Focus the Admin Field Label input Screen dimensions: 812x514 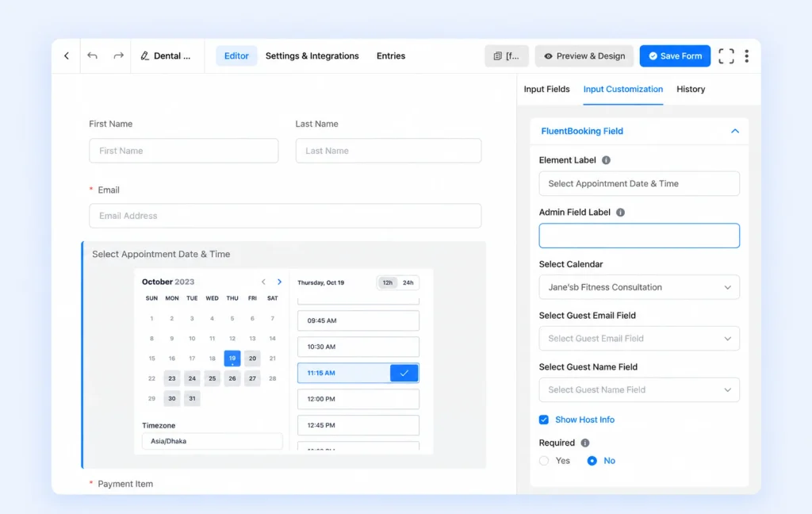point(639,236)
